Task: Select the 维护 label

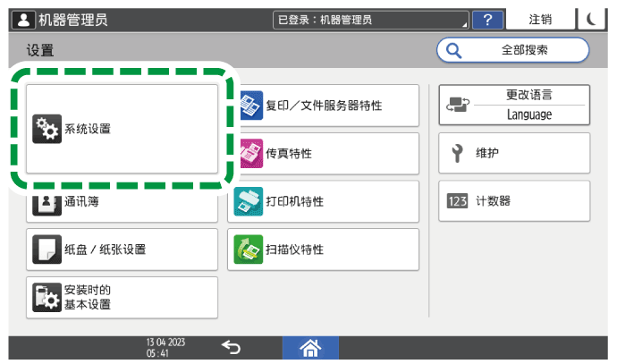Action: coord(487,153)
